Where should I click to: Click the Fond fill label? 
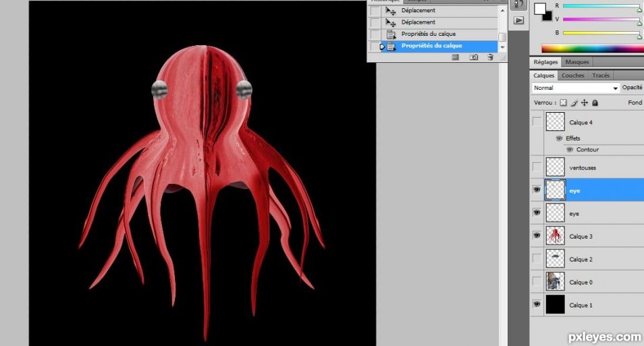[x=635, y=102]
